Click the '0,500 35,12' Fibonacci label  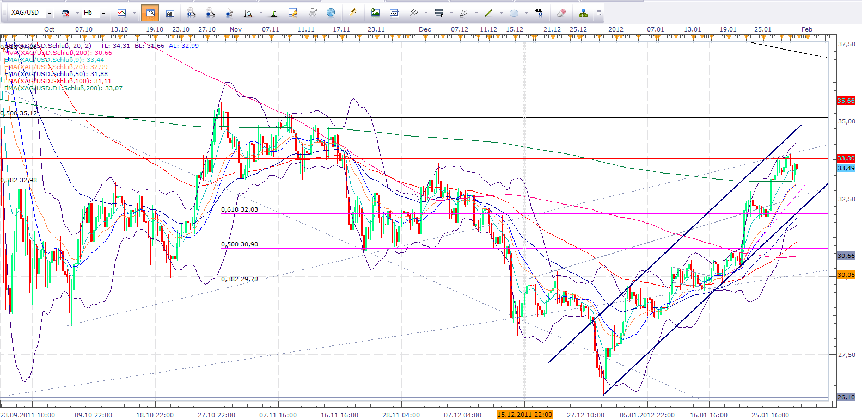(19, 113)
